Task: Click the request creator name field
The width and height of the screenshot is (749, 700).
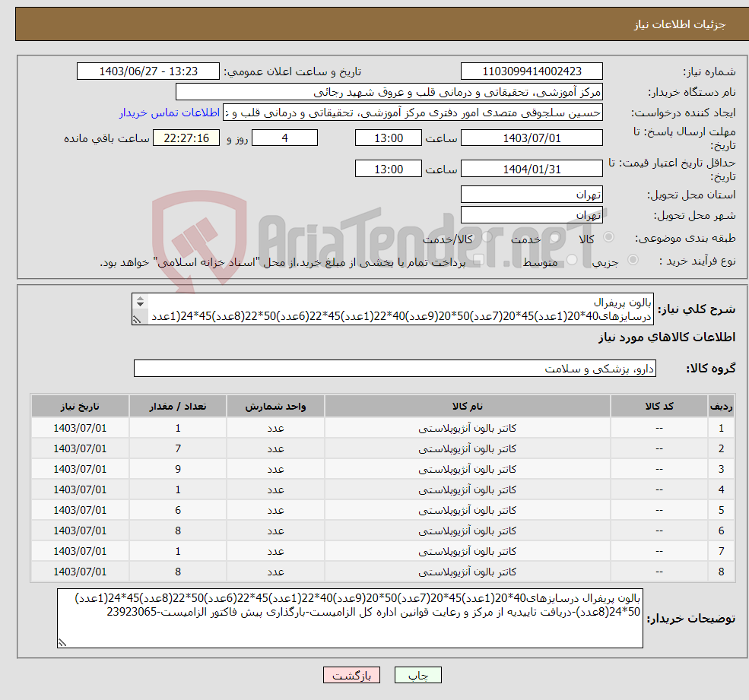Action: point(413,112)
